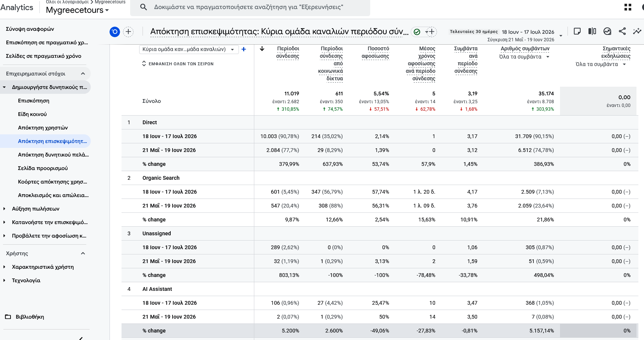This screenshot has width=644, height=340.
Task: Click the Σύνολο totals row label
Action: (152, 101)
